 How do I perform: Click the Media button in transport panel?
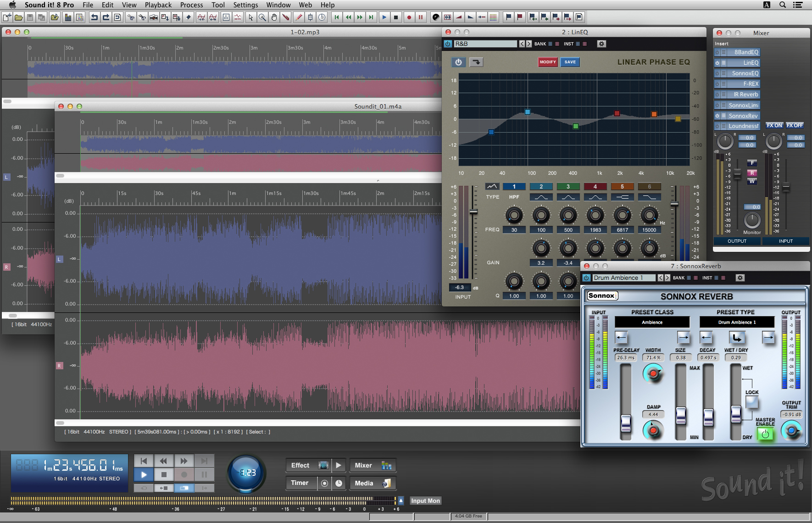(373, 483)
